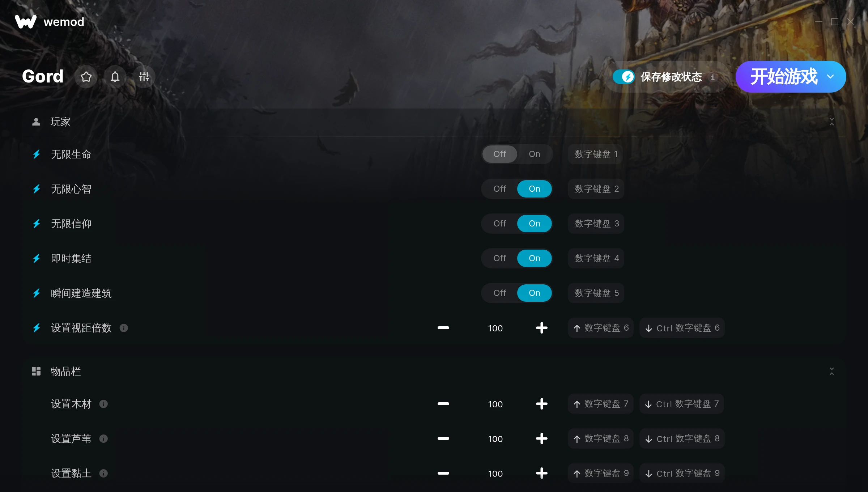Change hotkey 数字键盘 3 for 无限信仰
This screenshot has width=868, height=492.
pyautogui.click(x=596, y=224)
